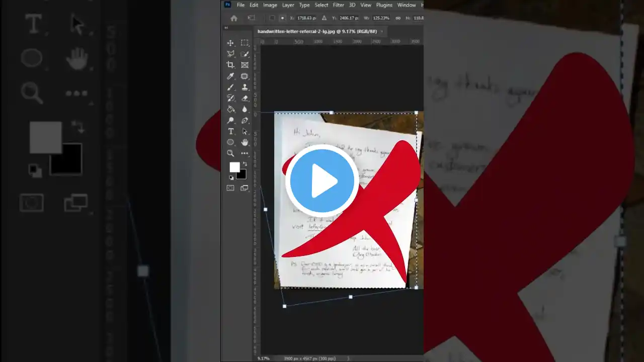
Task: Click the Y position field
Action: coord(348,18)
